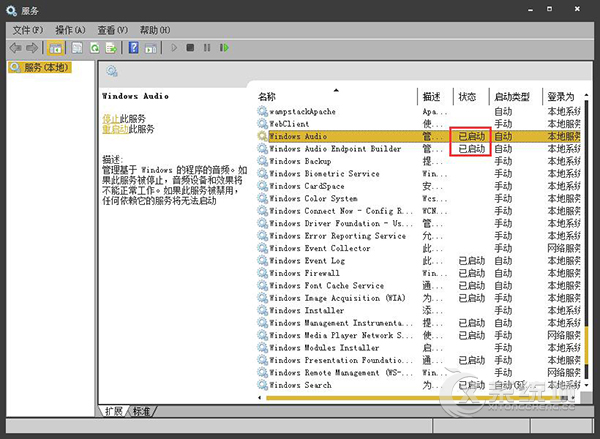Viewport: 600px width, 439px height.
Task: Click gear icon beside WebClient
Action: tap(262, 124)
